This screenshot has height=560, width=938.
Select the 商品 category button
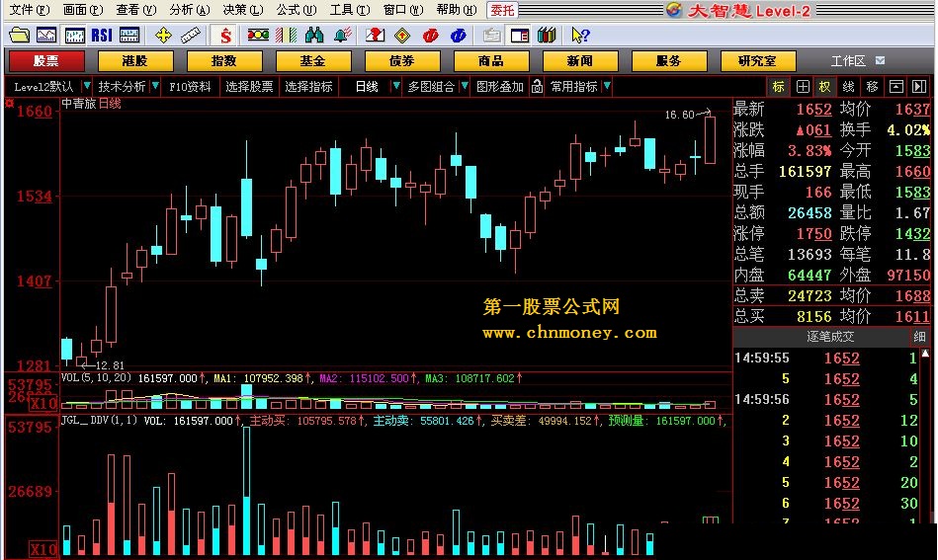coord(491,61)
